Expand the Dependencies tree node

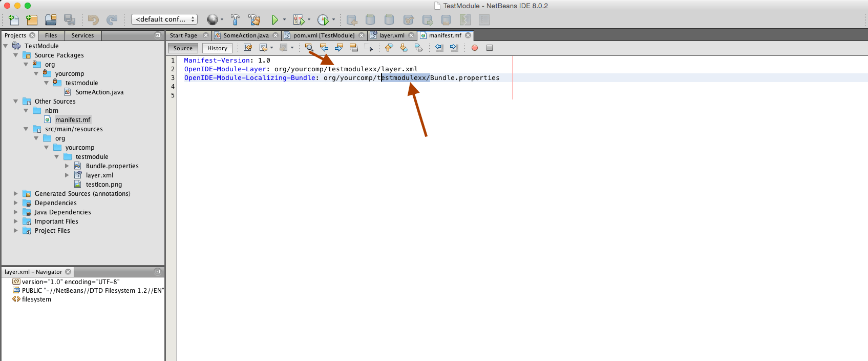tap(16, 203)
